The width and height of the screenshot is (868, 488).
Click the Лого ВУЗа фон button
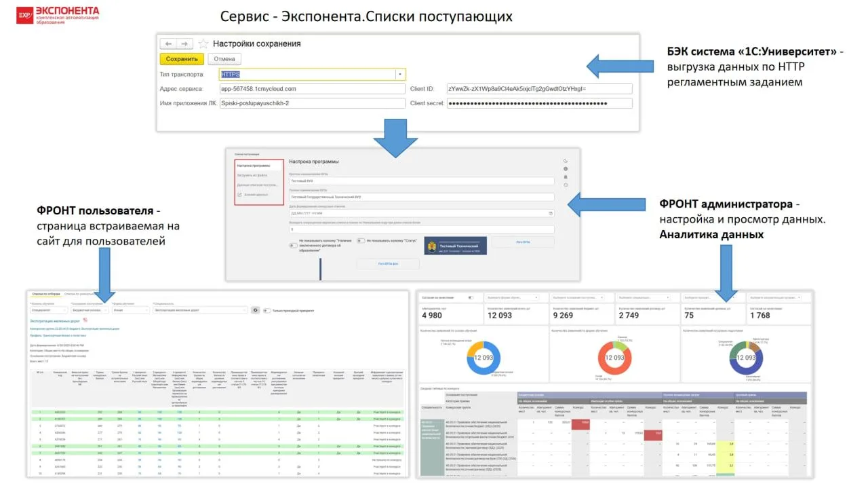click(388, 264)
